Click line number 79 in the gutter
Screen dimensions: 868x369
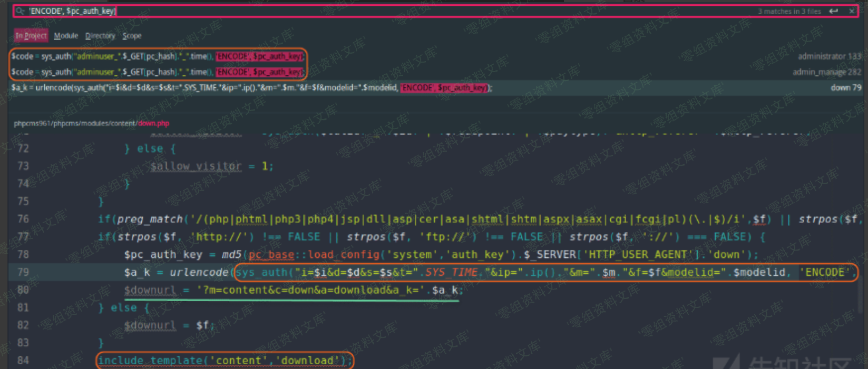pos(23,272)
